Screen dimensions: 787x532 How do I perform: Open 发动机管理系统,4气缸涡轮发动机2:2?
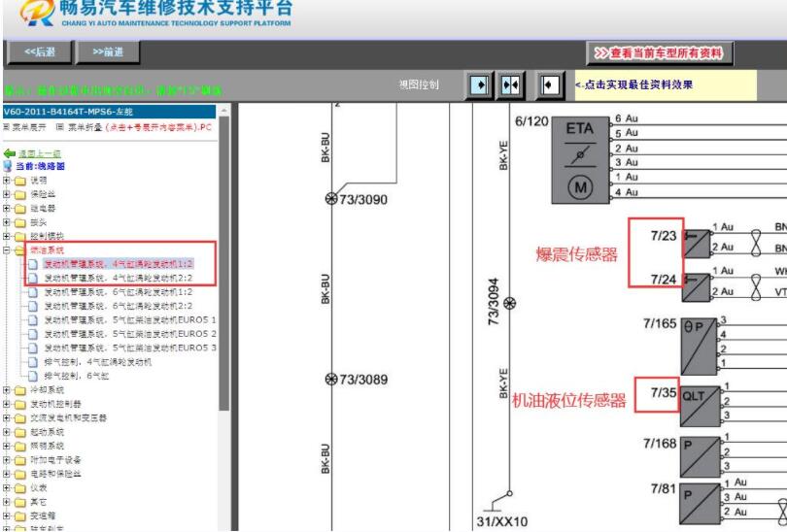click(x=118, y=279)
